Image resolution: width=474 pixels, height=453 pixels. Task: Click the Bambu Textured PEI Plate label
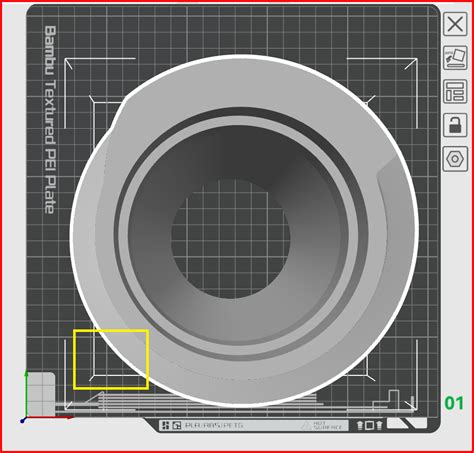coord(50,119)
